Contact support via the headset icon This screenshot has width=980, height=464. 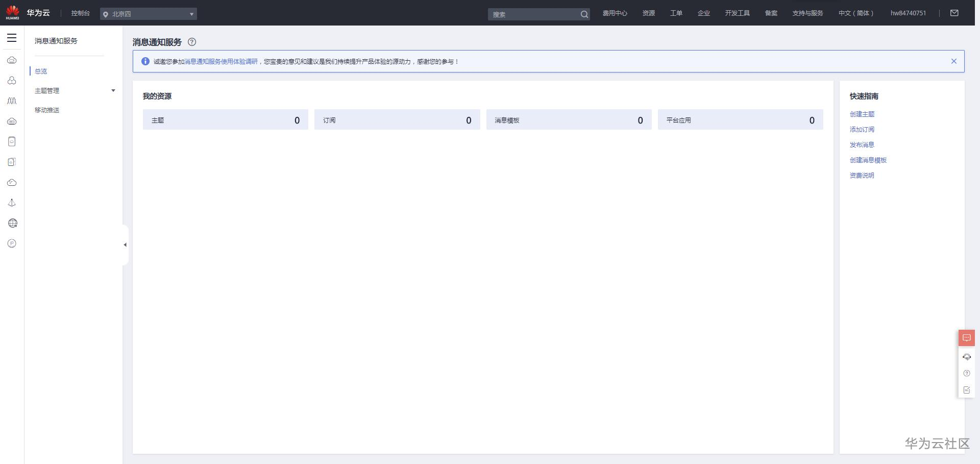click(967, 357)
